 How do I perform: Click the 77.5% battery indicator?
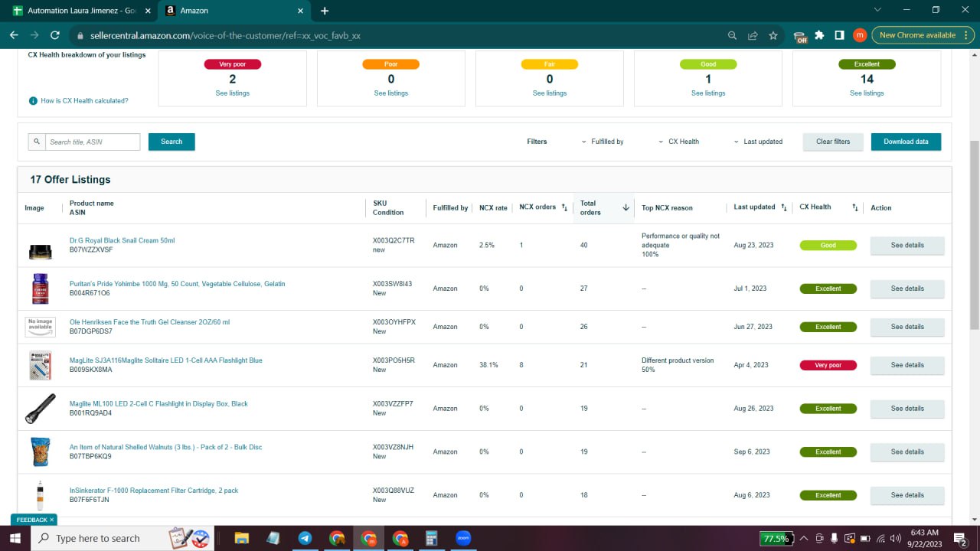tap(776, 538)
